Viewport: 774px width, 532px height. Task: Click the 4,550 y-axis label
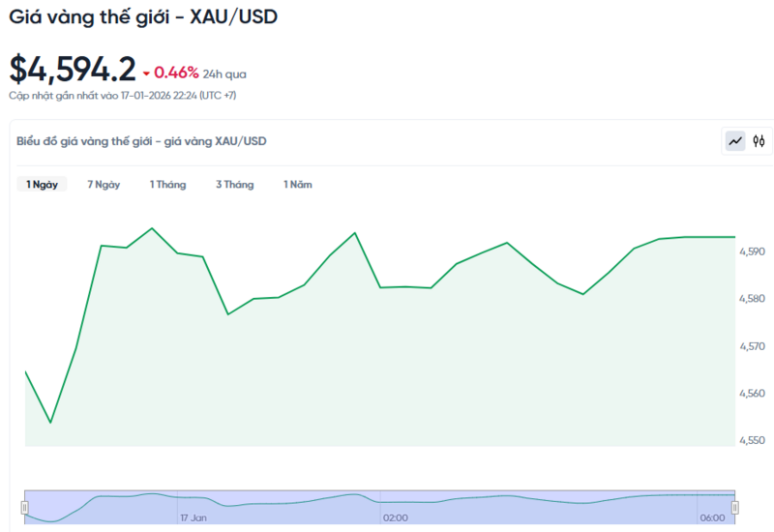[x=752, y=440]
